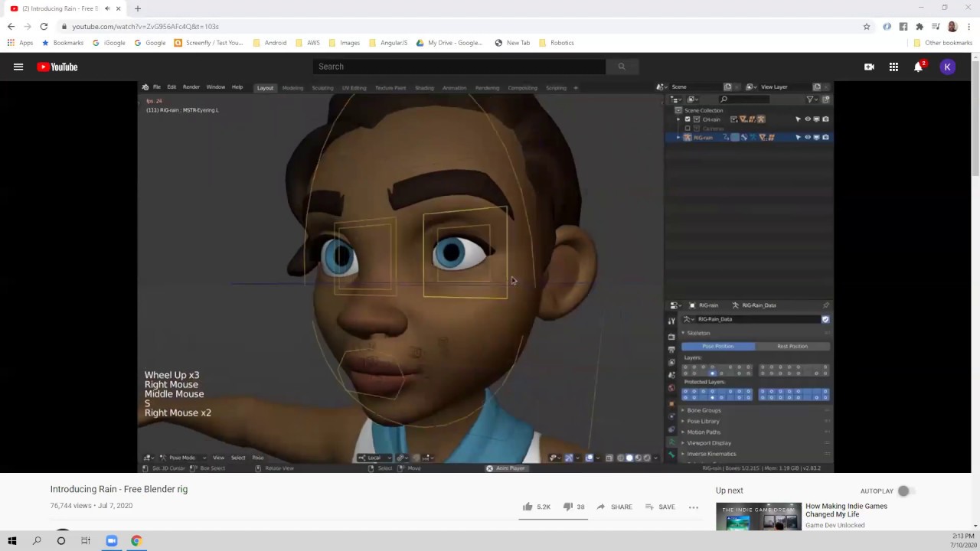The height and width of the screenshot is (551, 980).
Task: Click the SHARE button
Action: click(615, 507)
